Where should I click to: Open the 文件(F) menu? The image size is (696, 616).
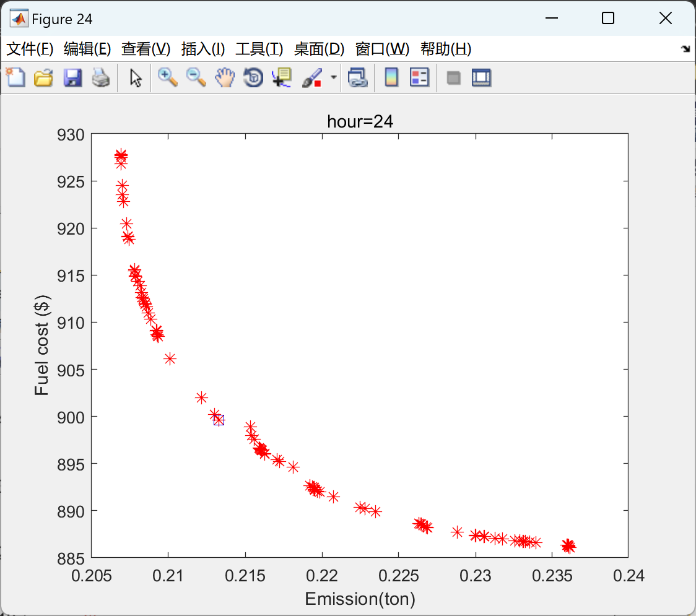(x=30, y=49)
